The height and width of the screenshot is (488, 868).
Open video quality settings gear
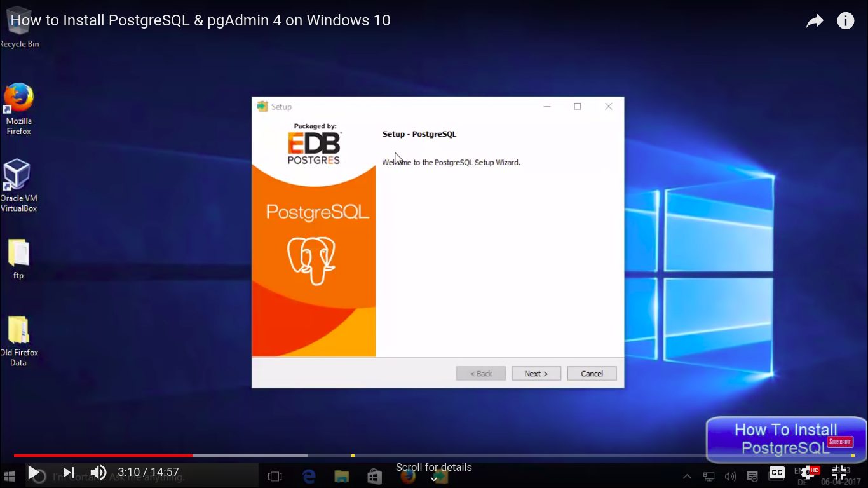(809, 472)
